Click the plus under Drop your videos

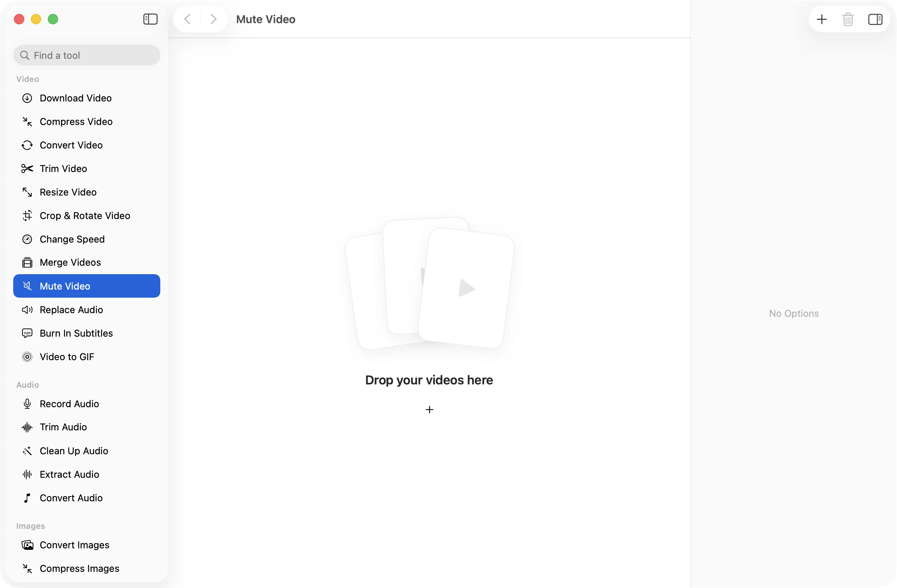click(x=429, y=409)
